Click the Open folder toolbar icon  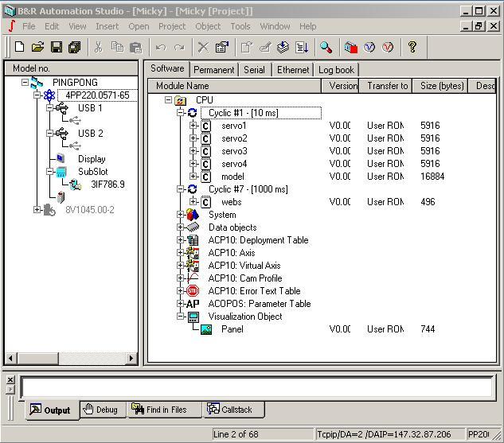point(38,47)
